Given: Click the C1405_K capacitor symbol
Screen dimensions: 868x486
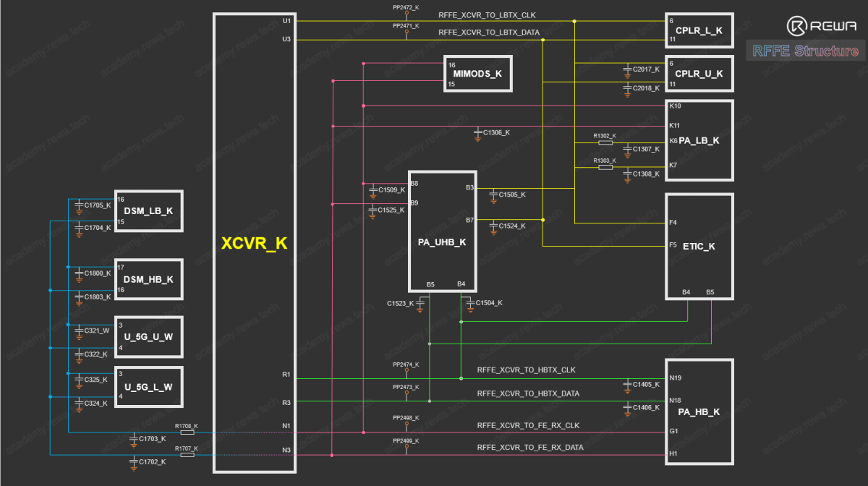Looking at the screenshot, I should pos(627,385).
